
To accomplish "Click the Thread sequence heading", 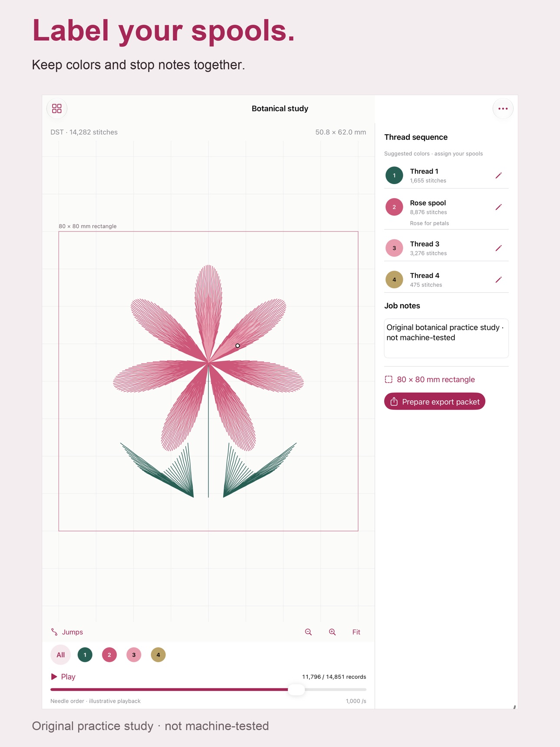I will 416,137.
